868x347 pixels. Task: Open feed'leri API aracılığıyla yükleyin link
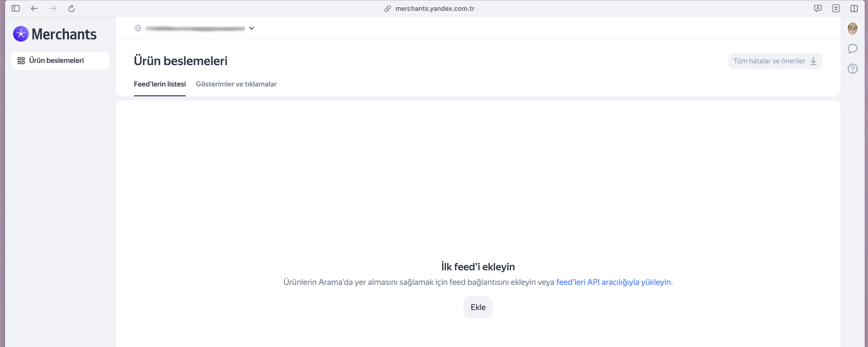[x=614, y=282]
